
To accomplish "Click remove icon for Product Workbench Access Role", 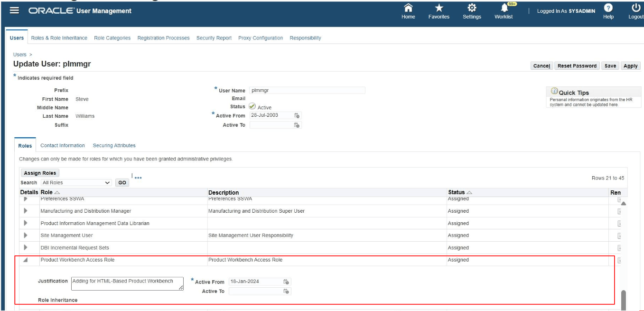I will coord(619,260).
